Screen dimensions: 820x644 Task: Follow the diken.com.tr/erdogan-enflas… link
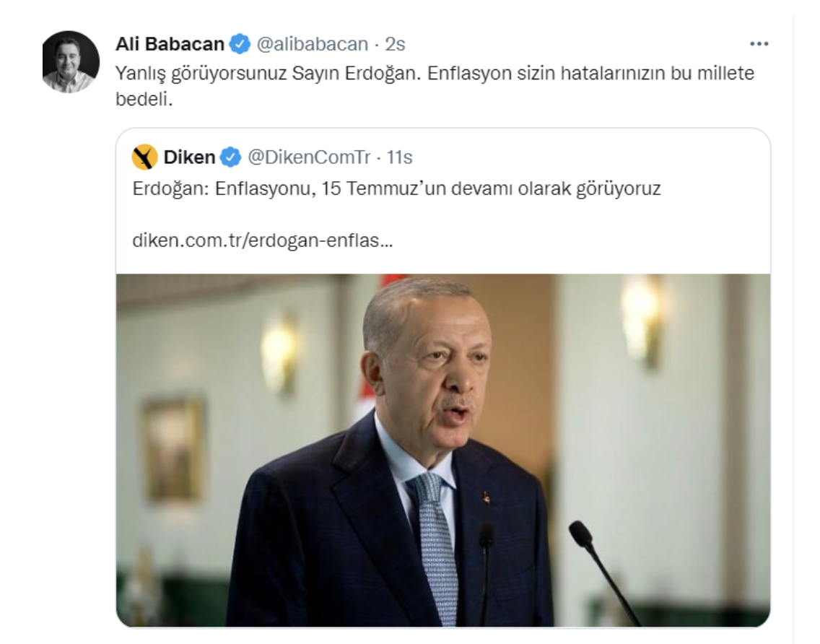(x=263, y=240)
